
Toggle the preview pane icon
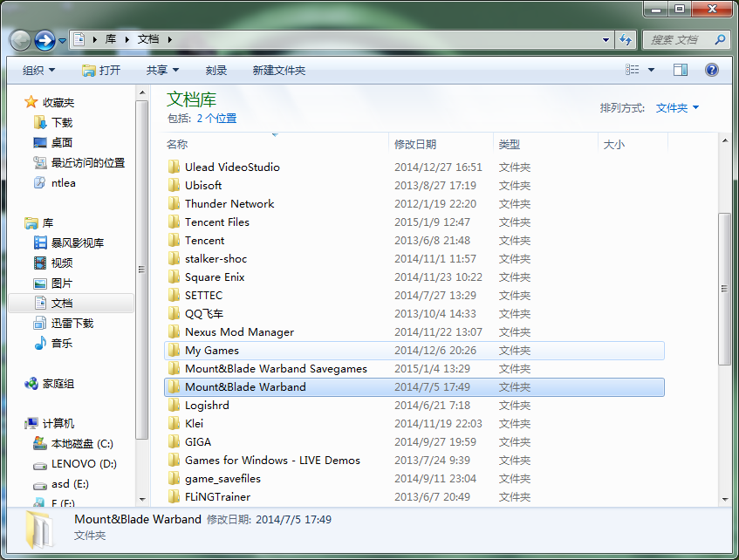[680, 70]
